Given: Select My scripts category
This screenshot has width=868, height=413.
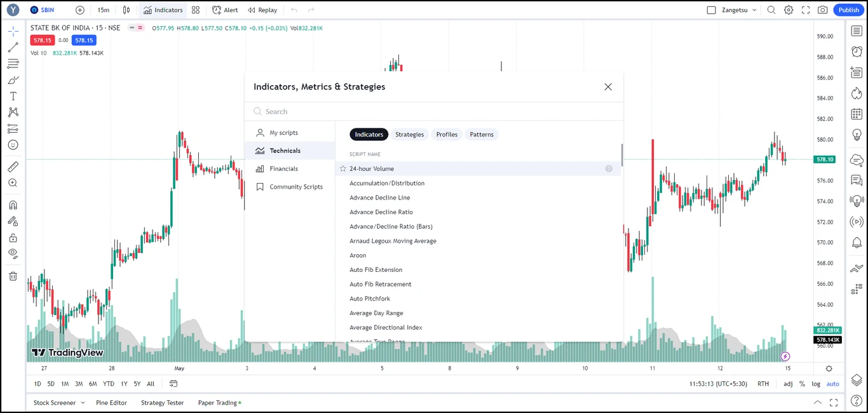Looking at the screenshot, I should (x=290, y=133).
